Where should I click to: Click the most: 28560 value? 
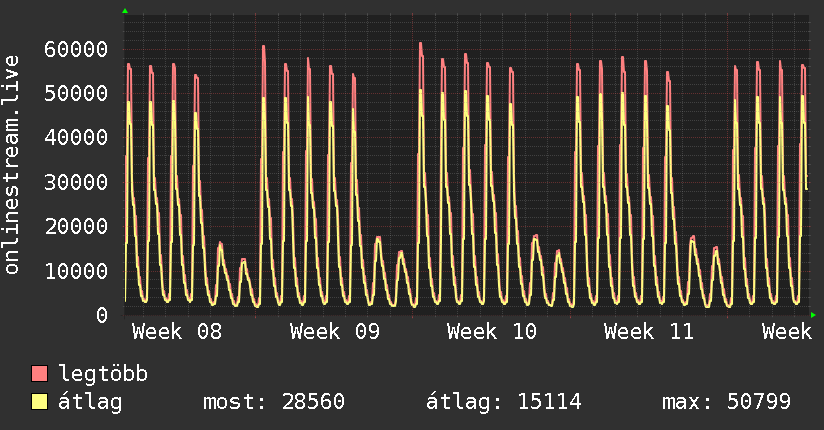[x=274, y=402]
